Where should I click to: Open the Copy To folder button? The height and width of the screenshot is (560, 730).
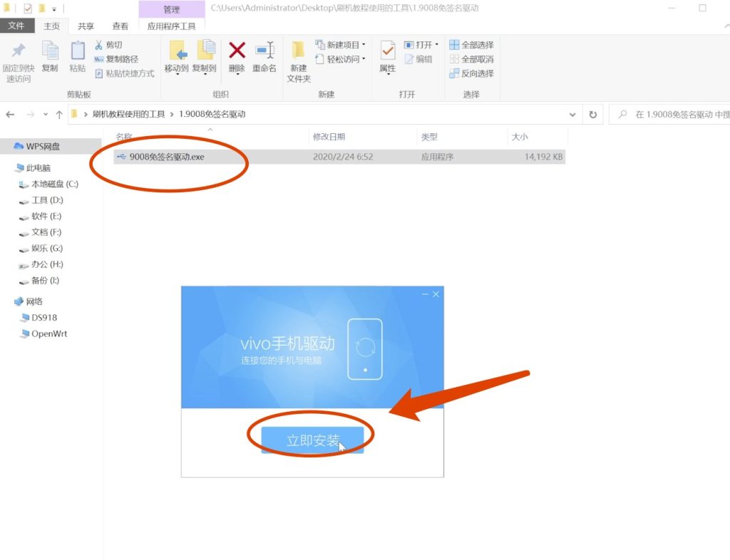[205, 57]
